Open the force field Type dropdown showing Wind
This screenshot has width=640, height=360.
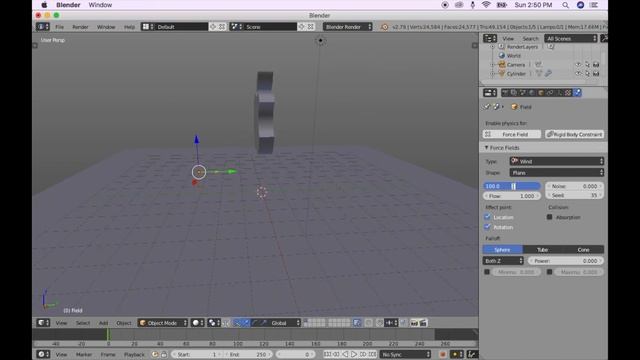[557, 161]
